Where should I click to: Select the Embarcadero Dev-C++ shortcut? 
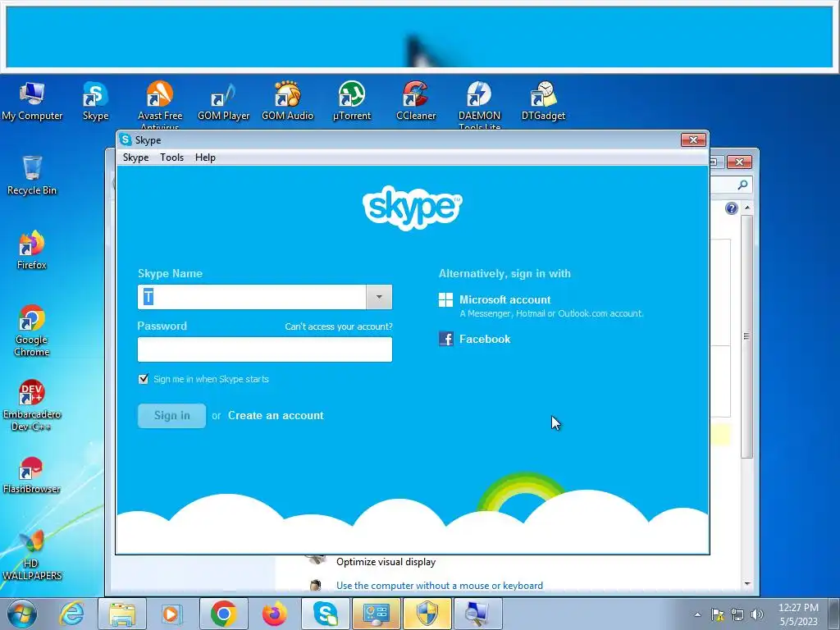32,405
